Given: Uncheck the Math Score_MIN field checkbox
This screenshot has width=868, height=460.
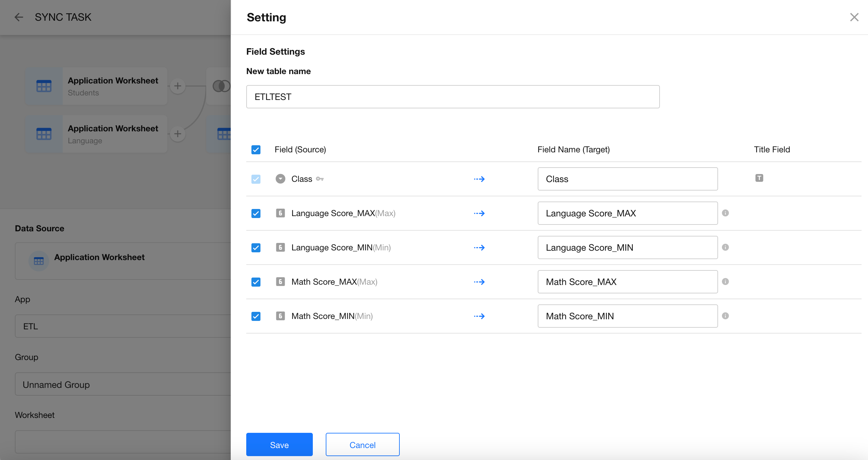Looking at the screenshot, I should coord(256,316).
